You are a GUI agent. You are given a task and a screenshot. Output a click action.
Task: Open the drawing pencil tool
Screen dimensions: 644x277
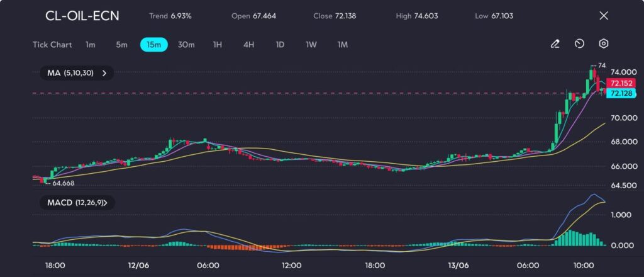click(x=555, y=44)
